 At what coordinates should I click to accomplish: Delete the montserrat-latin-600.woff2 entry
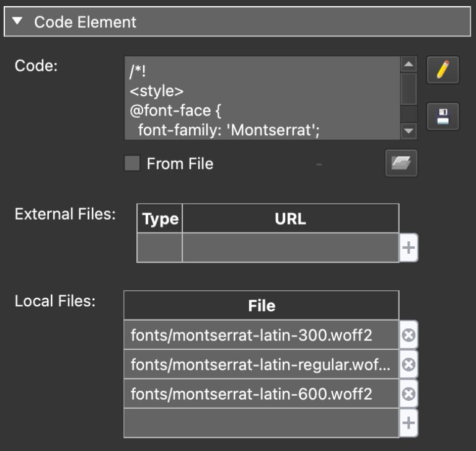click(x=408, y=394)
